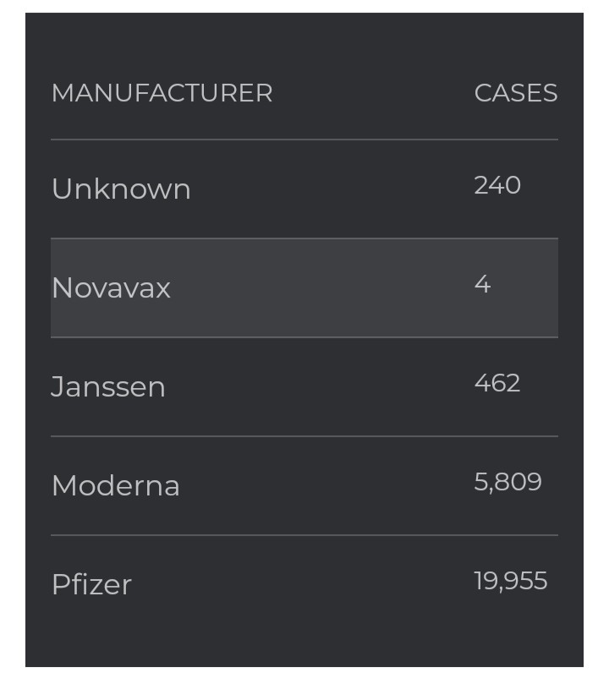Select the Pfizer row
Viewport: 609px width, 700px height.
click(x=304, y=585)
